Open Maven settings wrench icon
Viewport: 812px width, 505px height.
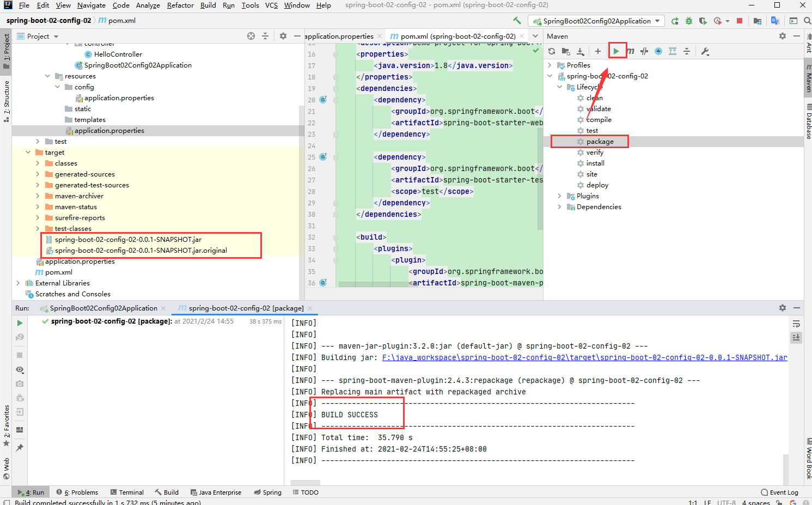pyautogui.click(x=704, y=51)
